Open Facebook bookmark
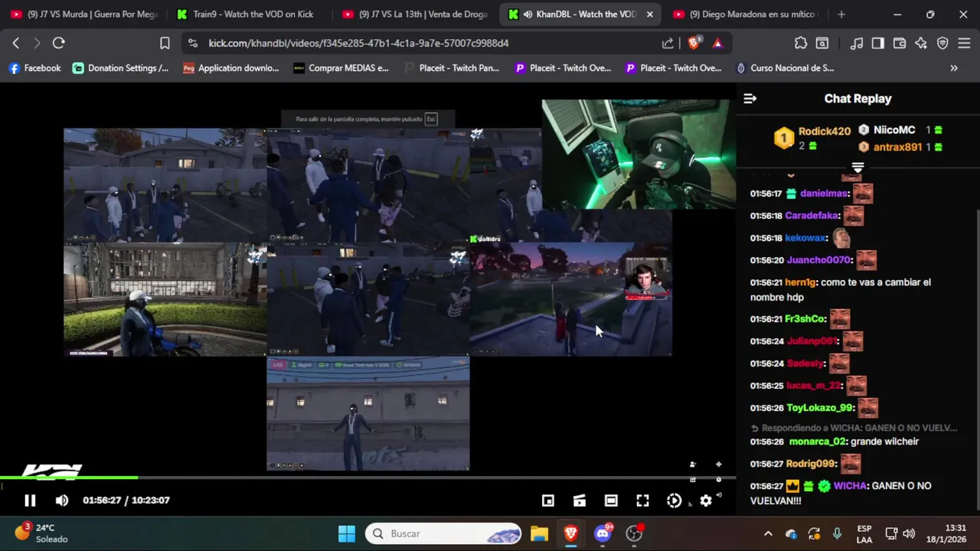Screen dimensions: 980x551 34,68
